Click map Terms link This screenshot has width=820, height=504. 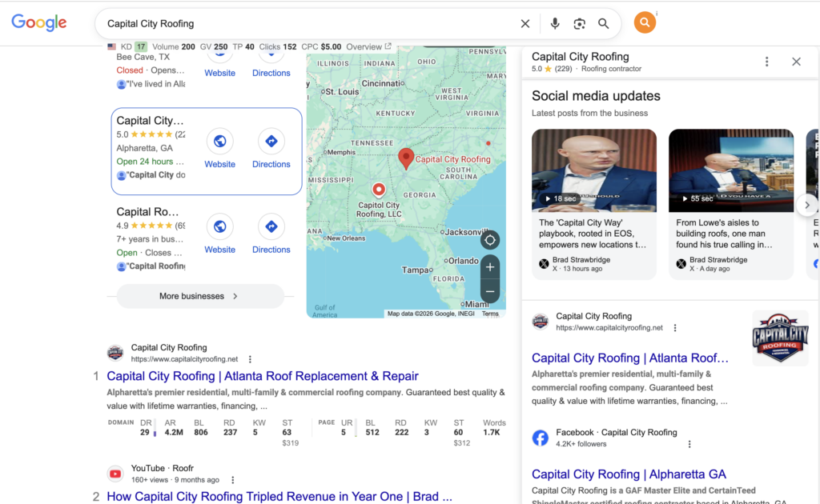tap(490, 314)
